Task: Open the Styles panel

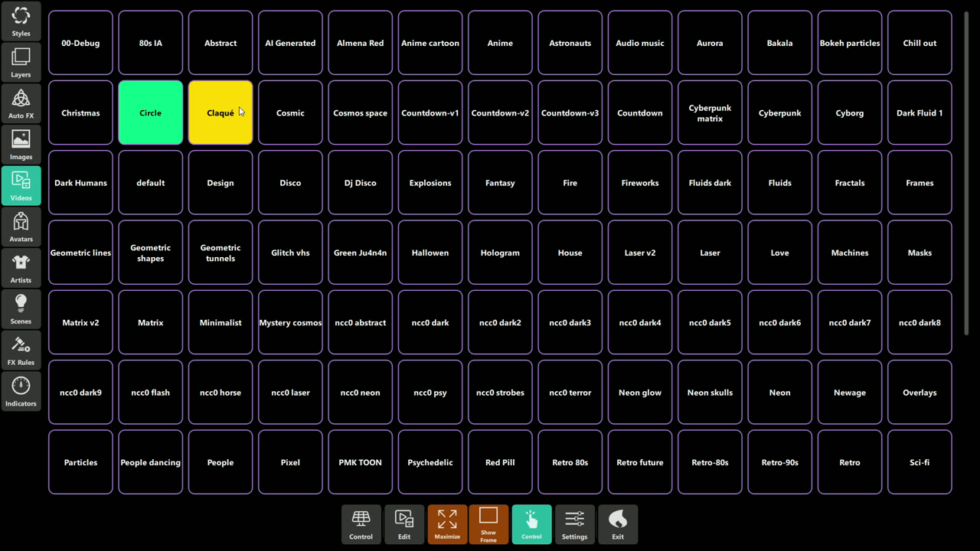Action: click(x=21, y=21)
